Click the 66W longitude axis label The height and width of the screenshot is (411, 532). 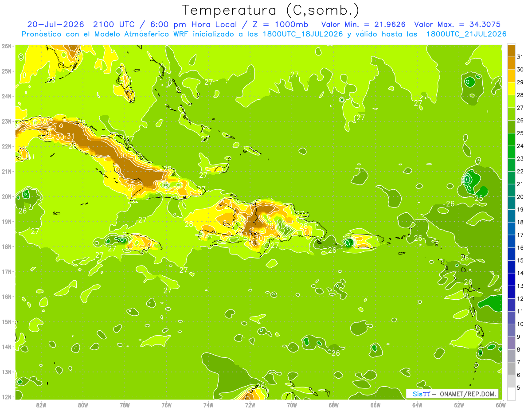point(376,405)
